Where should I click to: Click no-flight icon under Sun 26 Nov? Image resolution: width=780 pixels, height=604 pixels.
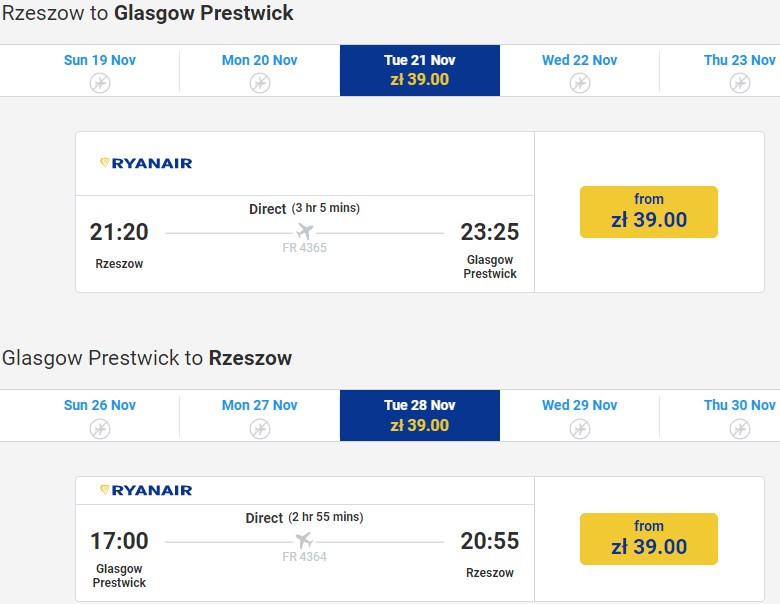pos(100,428)
